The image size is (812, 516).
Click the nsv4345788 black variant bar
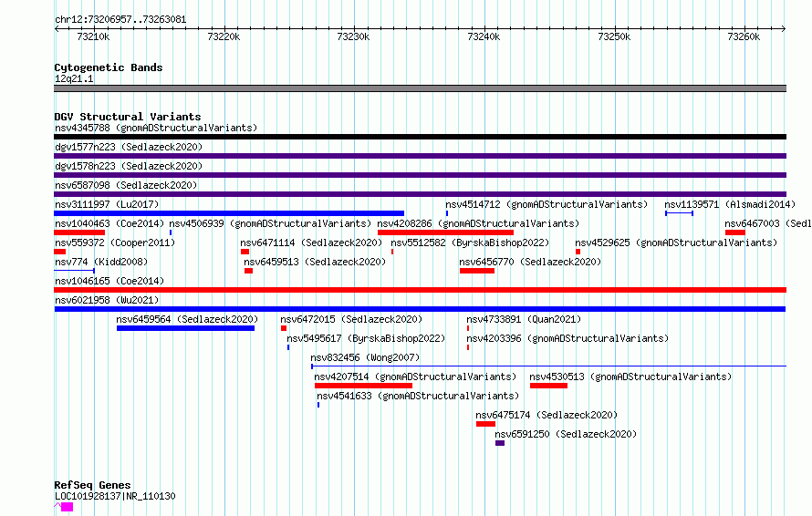pyautogui.click(x=420, y=137)
